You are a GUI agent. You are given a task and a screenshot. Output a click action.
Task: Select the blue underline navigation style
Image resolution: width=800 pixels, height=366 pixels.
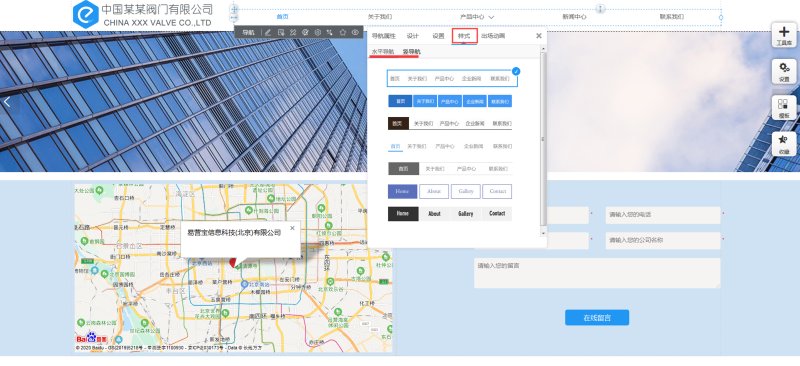(450, 147)
